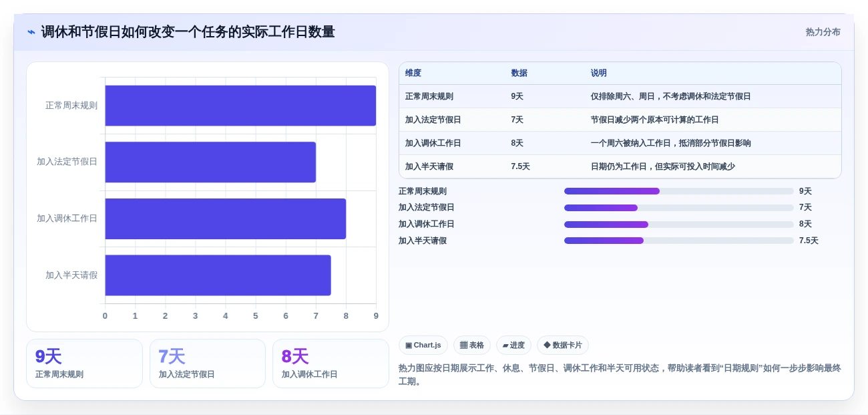Screen dimensions: 868x415
Task: Click the 正常周末规则 chart bar
Action: coord(240,106)
